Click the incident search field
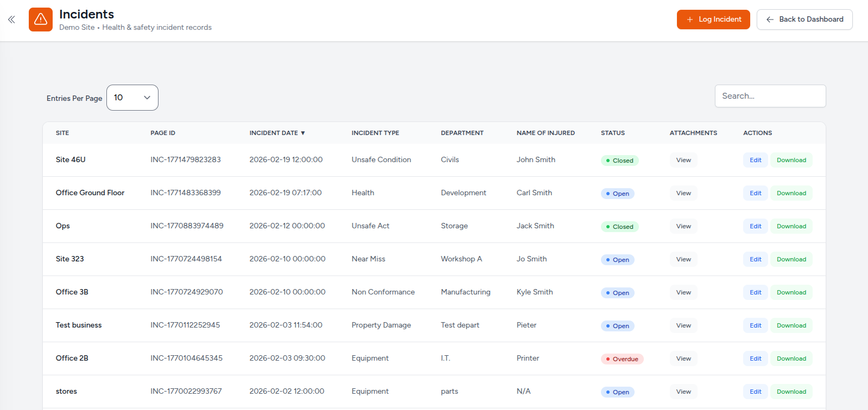 pyautogui.click(x=770, y=96)
